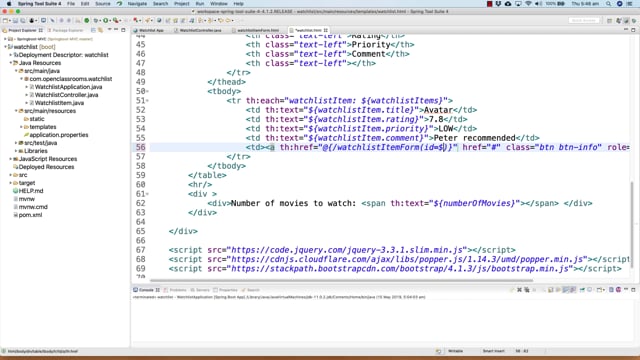Switch to Package Explorer tab
The image size is (640, 360).
(x=65, y=30)
